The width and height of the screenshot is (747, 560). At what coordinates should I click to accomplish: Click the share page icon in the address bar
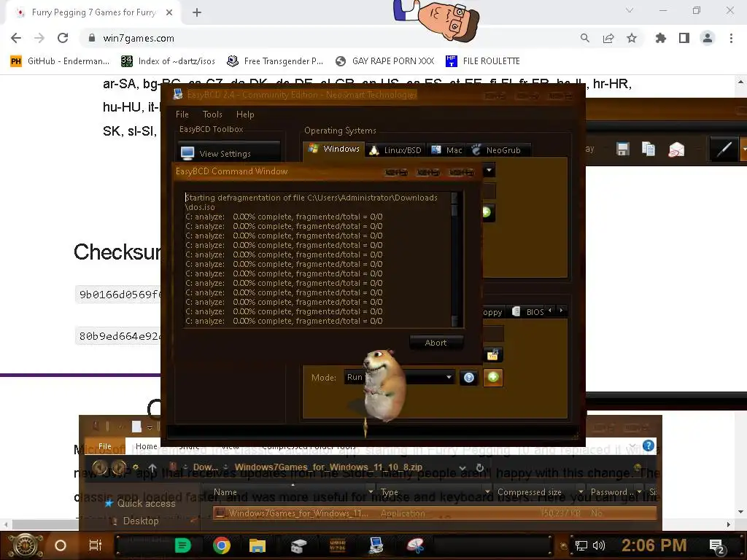(608, 38)
